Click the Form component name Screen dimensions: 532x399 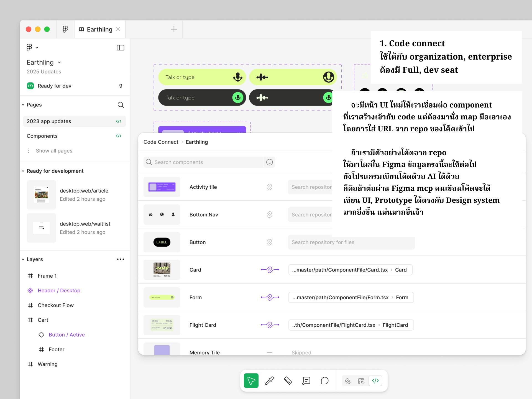(x=196, y=298)
